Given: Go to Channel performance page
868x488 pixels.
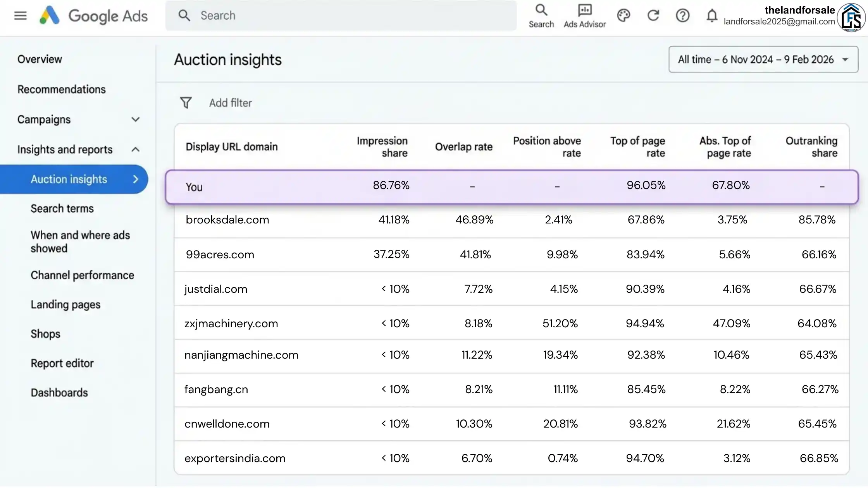Looking at the screenshot, I should pyautogui.click(x=82, y=275).
